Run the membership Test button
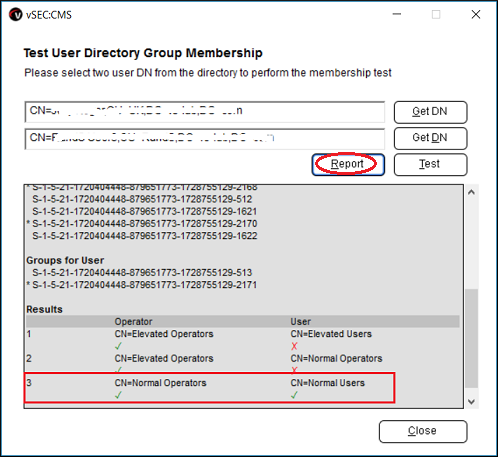 click(430, 164)
